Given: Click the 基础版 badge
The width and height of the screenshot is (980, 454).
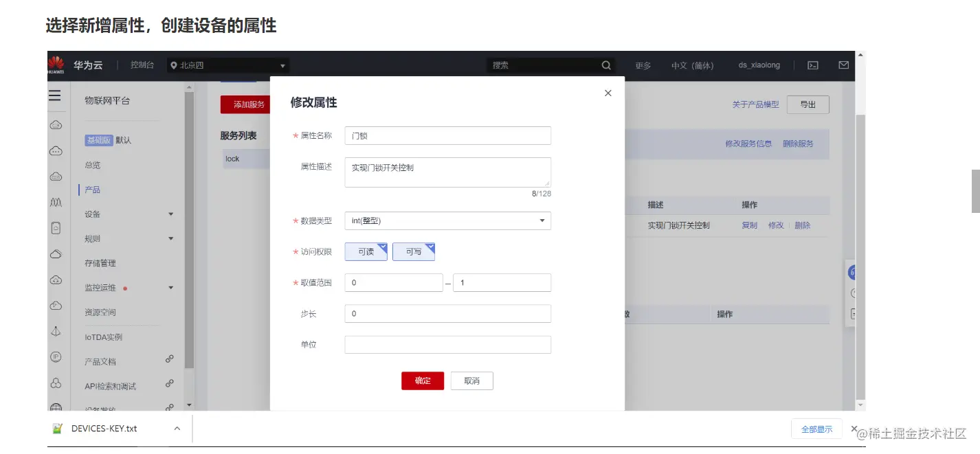Looking at the screenshot, I should [99, 140].
